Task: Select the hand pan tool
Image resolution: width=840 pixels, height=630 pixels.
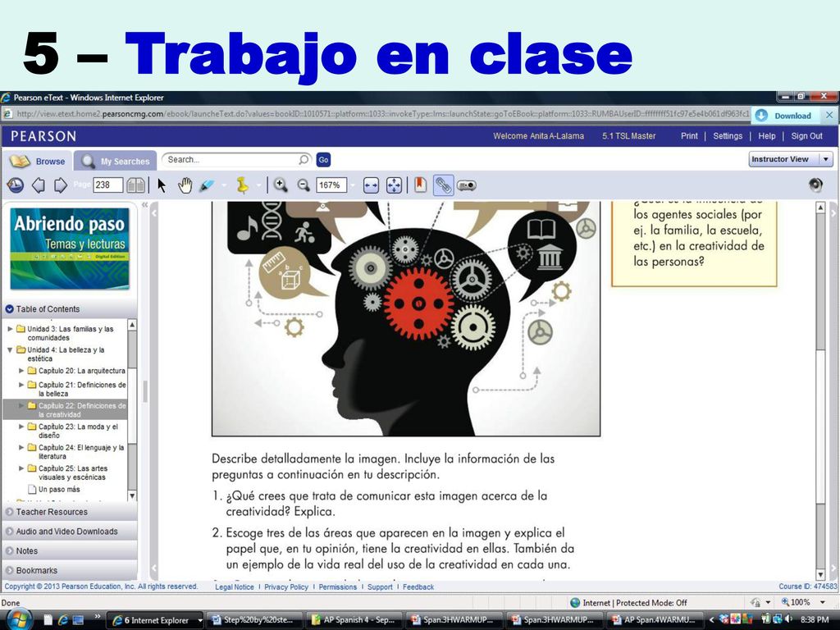Action: 185,185
